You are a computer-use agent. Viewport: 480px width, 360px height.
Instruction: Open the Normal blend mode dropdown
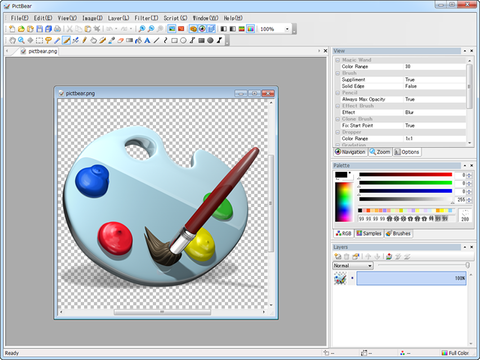pyautogui.click(x=353, y=266)
